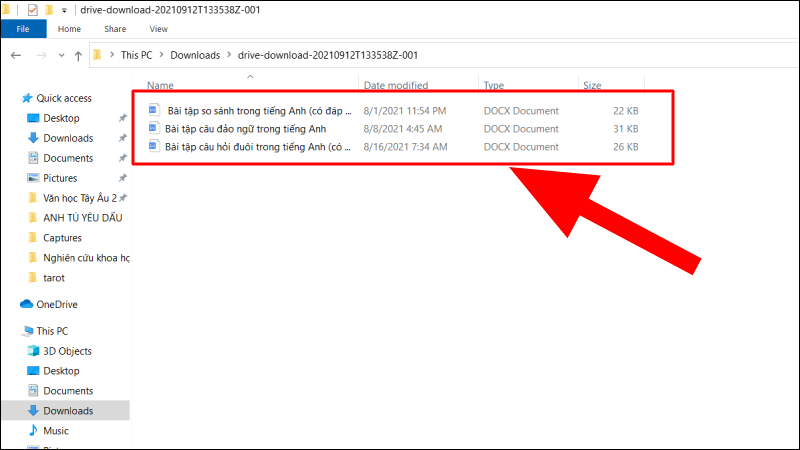Viewport: 800px width, 450px height.
Task: Click the 22 KB size cell
Action: [x=626, y=111]
